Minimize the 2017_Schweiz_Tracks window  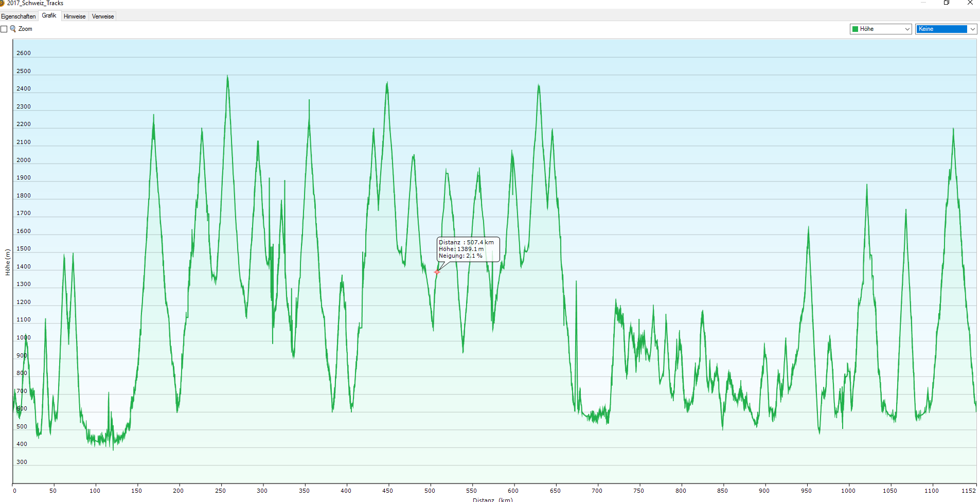click(x=923, y=3)
